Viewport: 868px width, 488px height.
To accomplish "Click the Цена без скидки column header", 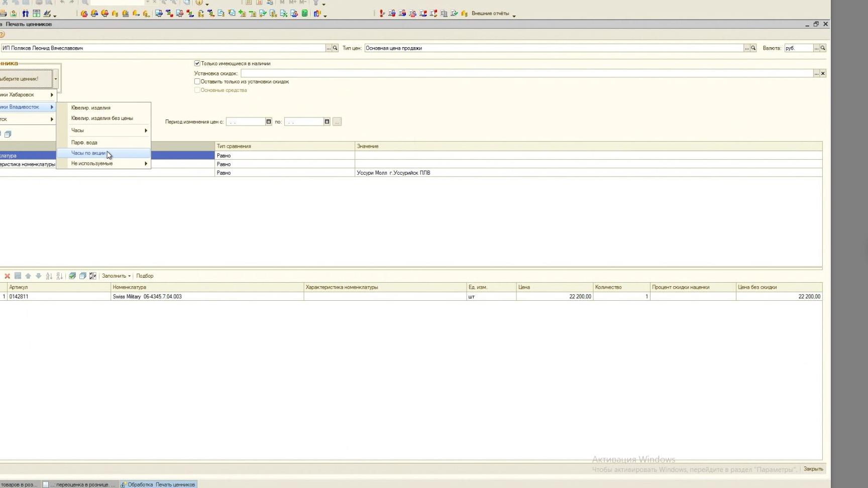I will tap(779, 287).
